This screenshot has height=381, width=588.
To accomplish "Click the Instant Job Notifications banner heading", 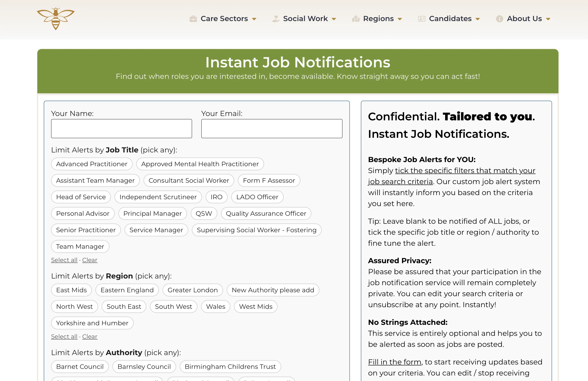I will (298, 62).
